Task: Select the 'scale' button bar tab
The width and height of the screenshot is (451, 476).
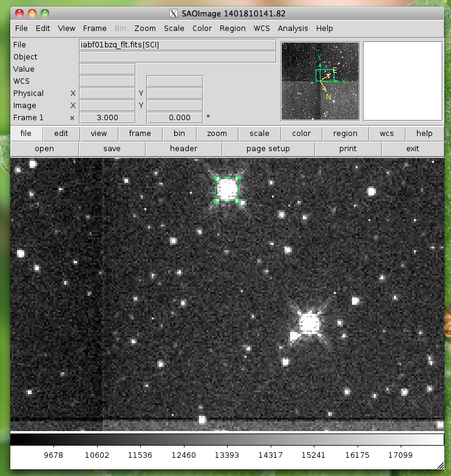Action: [x=259, y=134]
